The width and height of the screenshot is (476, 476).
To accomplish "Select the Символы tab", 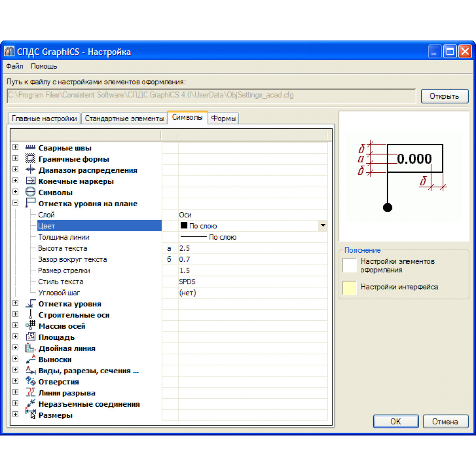I will click(187, 117).
